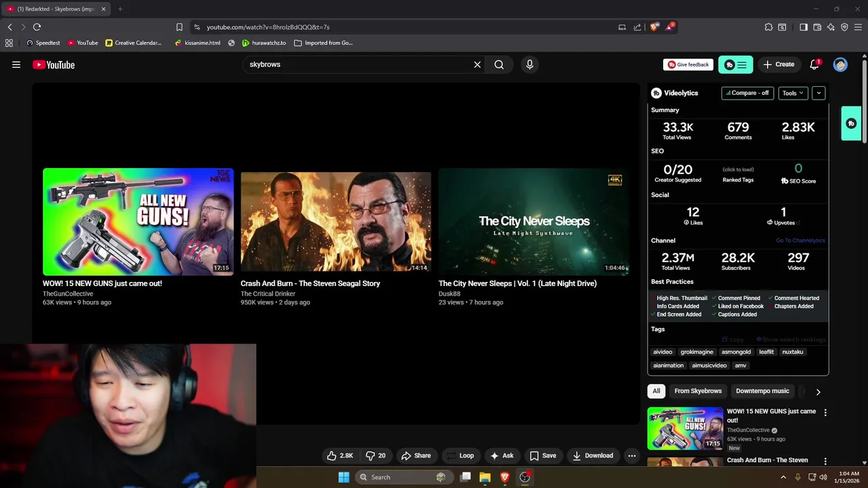Select the asmongold tag
Screen dimensions: 868x488
click(736, 352)
